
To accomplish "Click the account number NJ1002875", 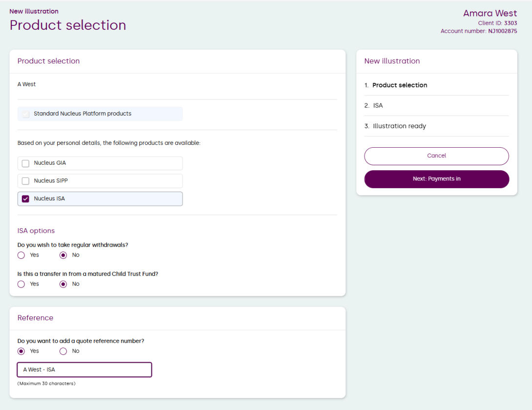I will pyautogui.click(x=502, y=31).
